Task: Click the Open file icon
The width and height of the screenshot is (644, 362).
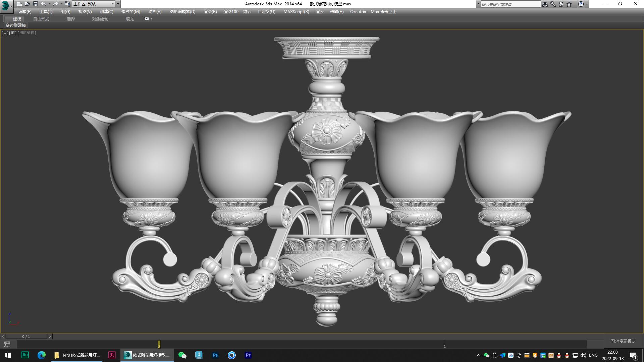Action: click(28, 4)
